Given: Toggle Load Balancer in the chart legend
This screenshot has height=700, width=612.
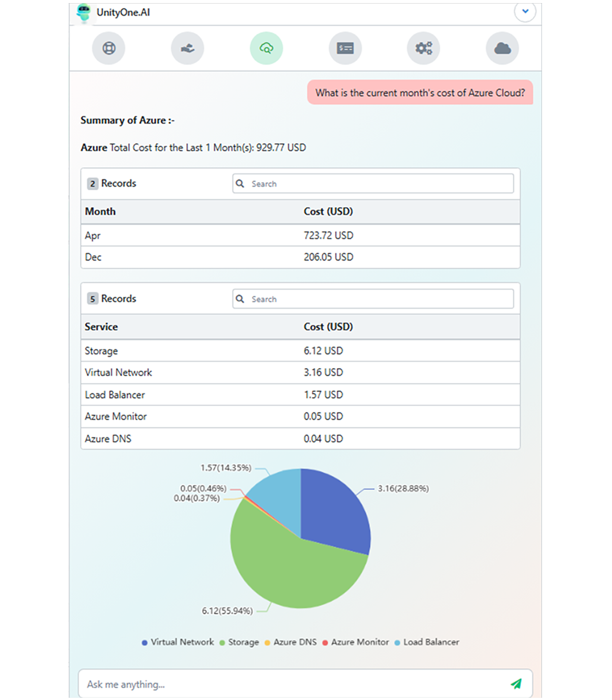Looking at the screenshot, I should coord(427,642).
